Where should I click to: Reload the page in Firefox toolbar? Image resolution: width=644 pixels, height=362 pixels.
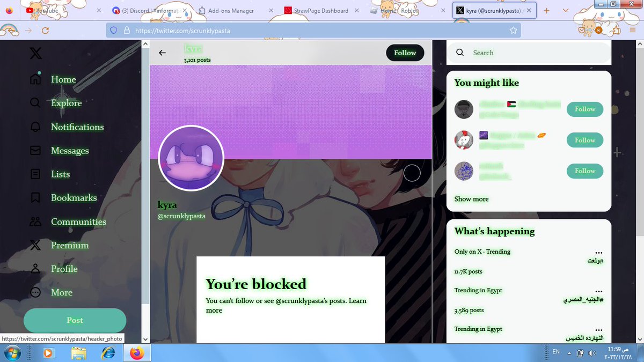(x=45, y=31)
